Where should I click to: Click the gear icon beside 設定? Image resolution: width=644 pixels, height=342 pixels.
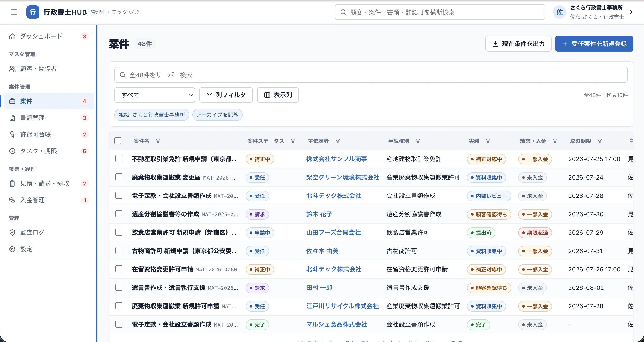click(x=12, y=249)
